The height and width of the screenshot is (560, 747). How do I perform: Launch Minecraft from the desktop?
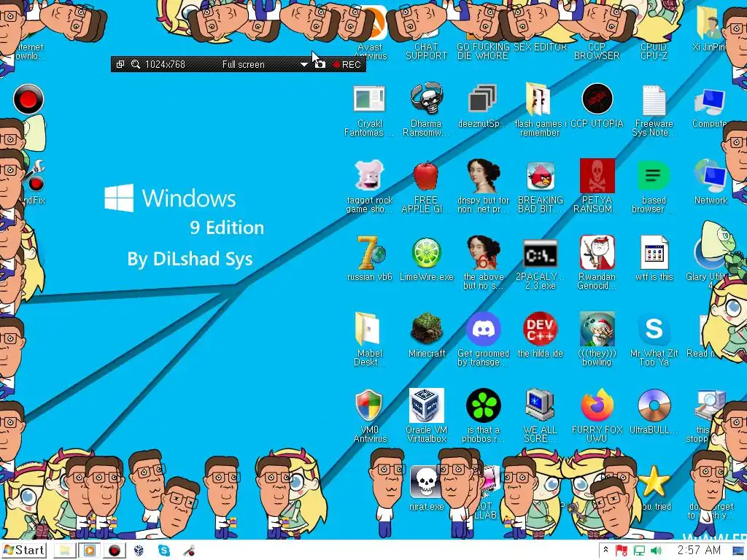pos(426,329)
